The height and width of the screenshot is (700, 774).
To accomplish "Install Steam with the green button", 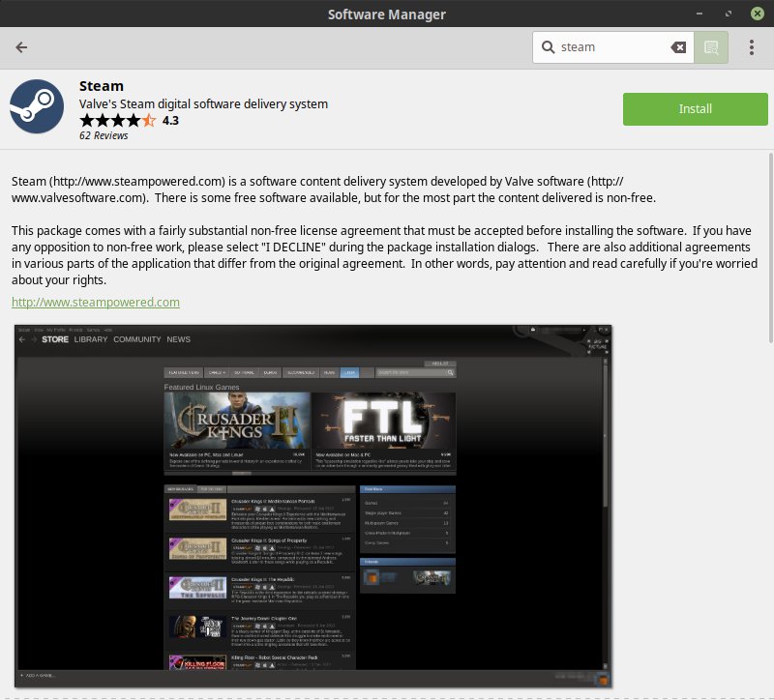I will click(695, 109).
